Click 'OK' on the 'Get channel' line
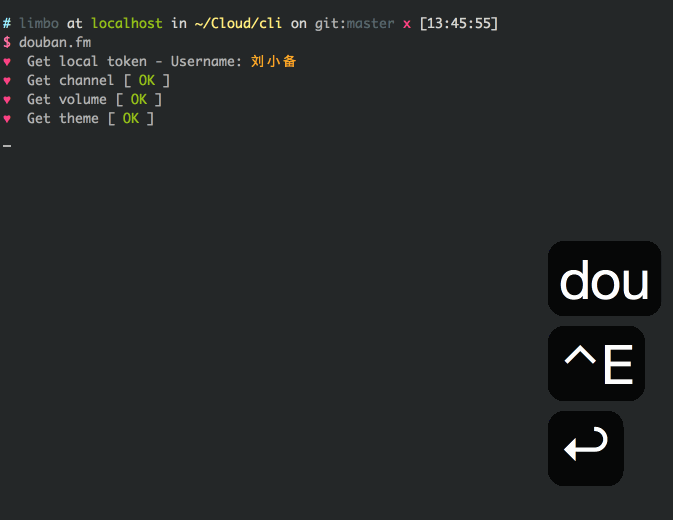Viewport: 673px width, 520px height. 147,80
